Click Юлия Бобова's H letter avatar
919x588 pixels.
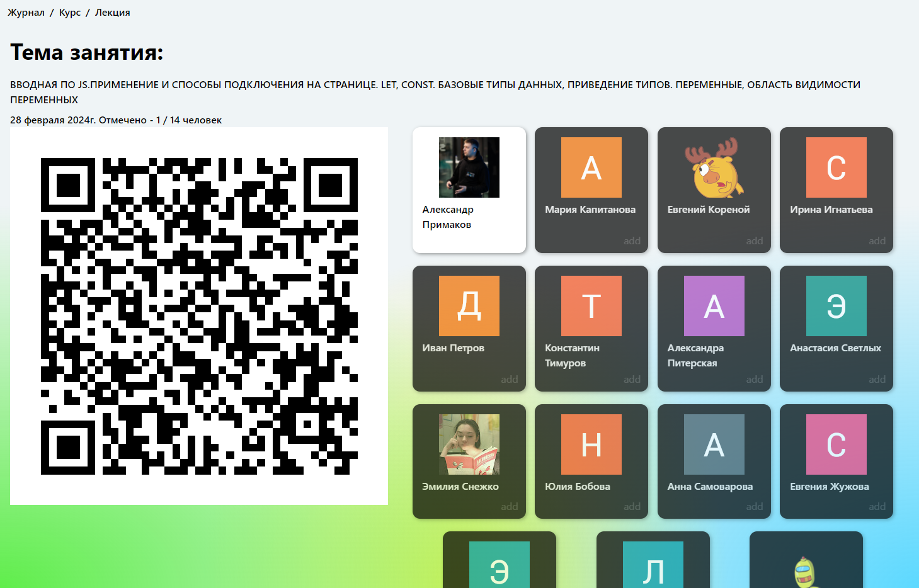(x=591, y=444)
